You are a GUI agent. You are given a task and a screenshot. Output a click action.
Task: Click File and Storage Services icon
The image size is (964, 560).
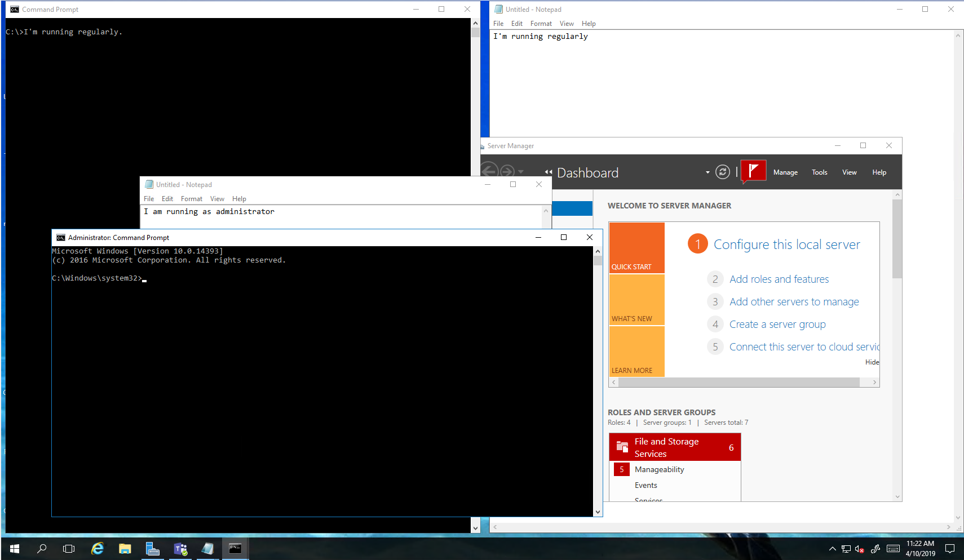point(622,447)
